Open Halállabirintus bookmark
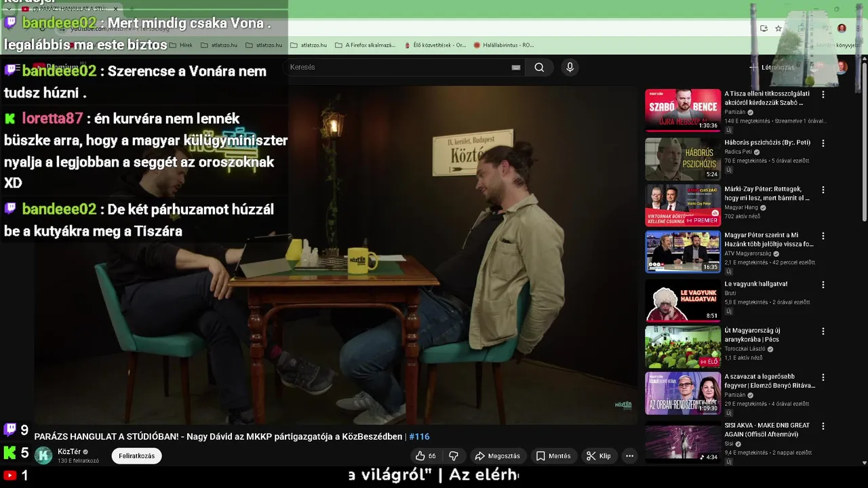Image resolution: width=868 pixels, height=488 pixels. pyautogui.click(x=504, y=45)
